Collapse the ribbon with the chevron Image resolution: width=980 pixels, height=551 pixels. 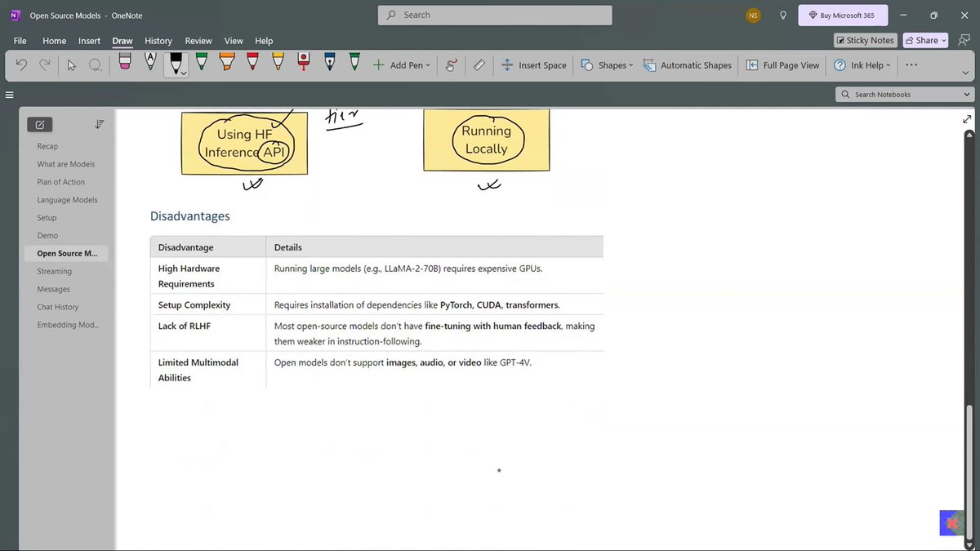tap(965, 72)
